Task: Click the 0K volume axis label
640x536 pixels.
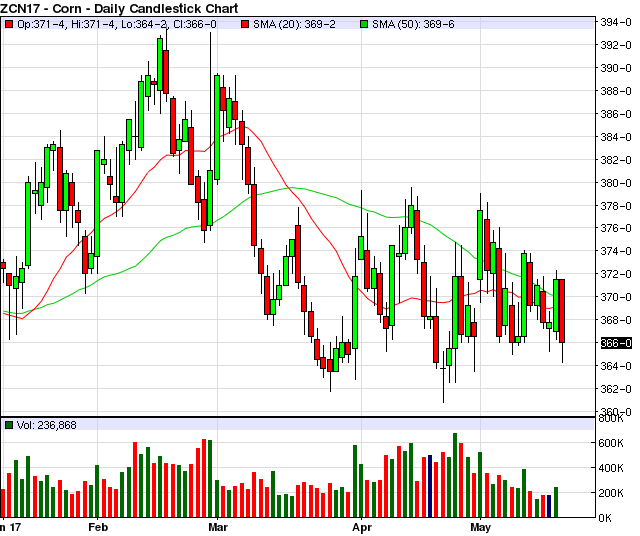Action: click(605, 518)
